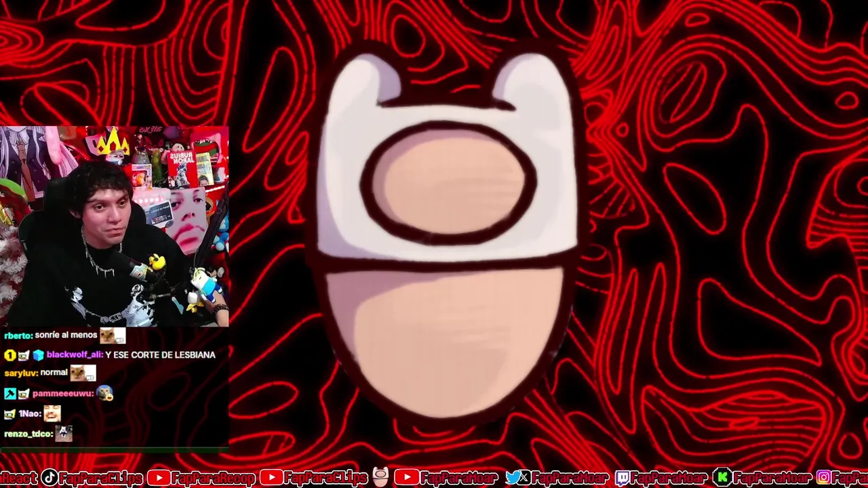
Task: Click the yellow number 1 badge by blackwolf_ali
Action: click(x=9, y=355)
